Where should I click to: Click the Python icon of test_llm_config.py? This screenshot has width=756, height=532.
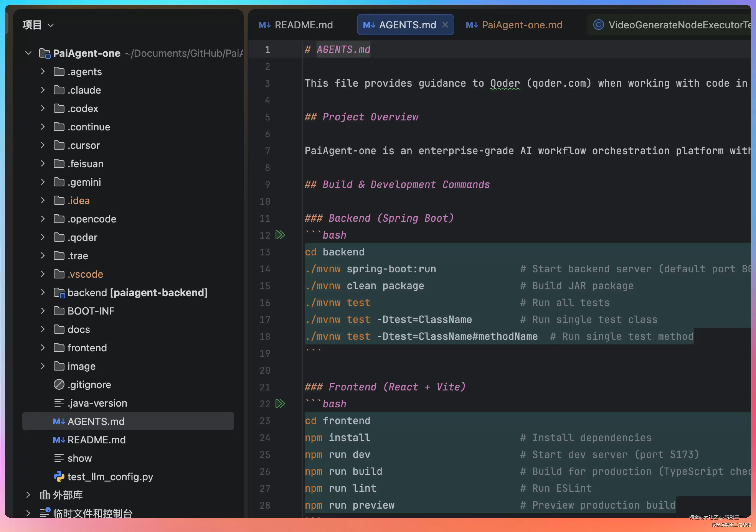click(59, 476)
